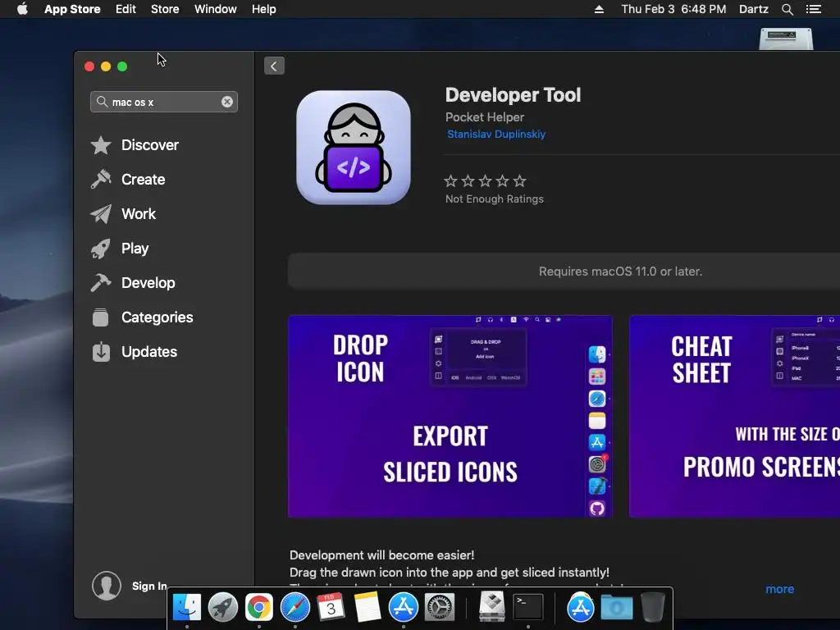Screen dimensions: 840x630
Task: Browse Categories in sidebar
Action: [x=157, y=317]
